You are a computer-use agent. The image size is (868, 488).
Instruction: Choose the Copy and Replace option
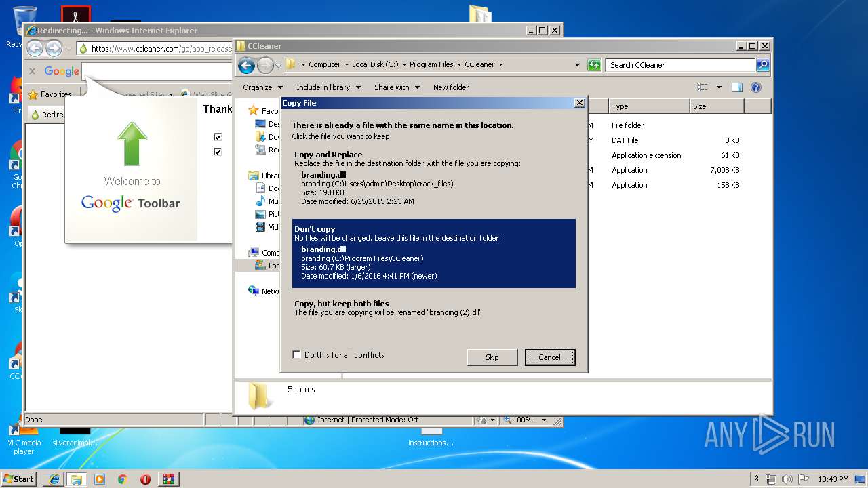click(x=434, y=177)
